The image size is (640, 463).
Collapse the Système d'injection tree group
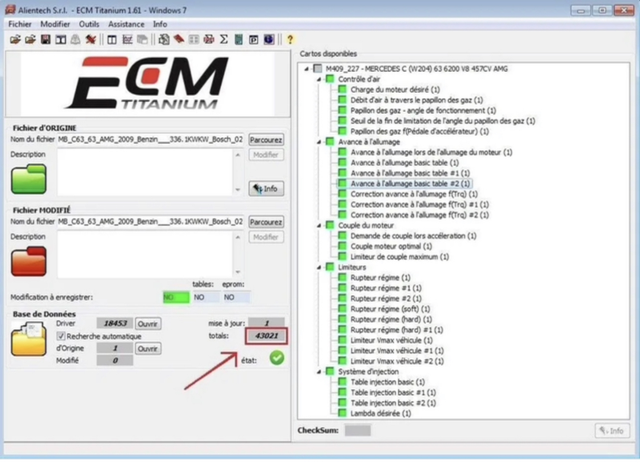coord(318,372)
